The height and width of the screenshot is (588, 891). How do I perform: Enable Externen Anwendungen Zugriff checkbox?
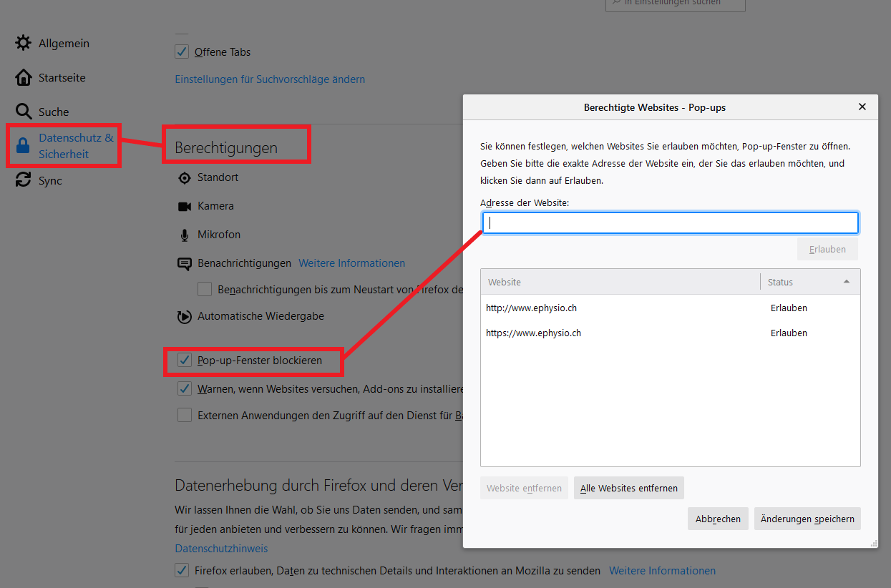(185, 415)
